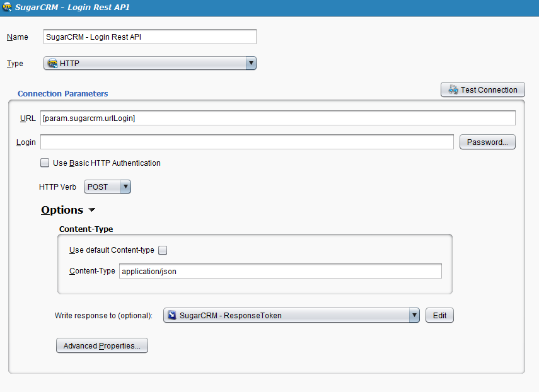The width and height of the screenshot is (539, 392).
Task: Click the Options disclosure triangle icon
Action: 91,210
